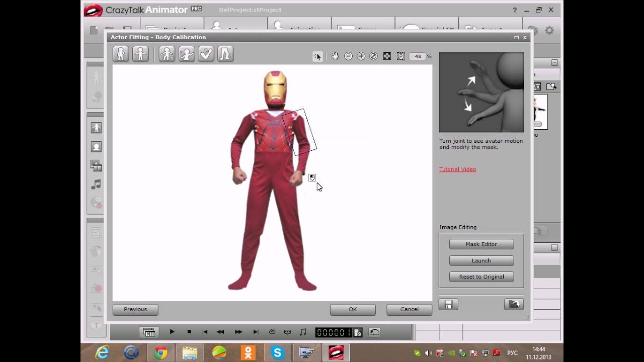
Task: Toggle the speech bubble icon in playbar
Action: click(x=288, y=332)
